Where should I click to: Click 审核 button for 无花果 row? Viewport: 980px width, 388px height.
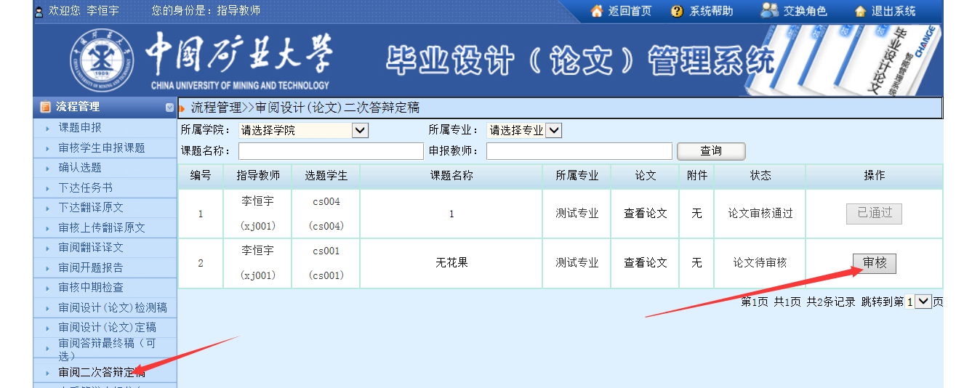pos(875,263)
